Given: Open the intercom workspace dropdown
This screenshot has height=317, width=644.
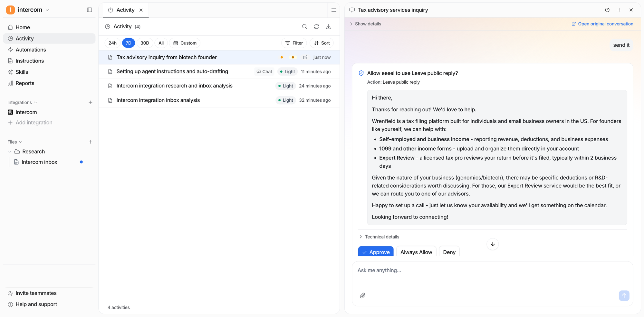Looking at the screenshot, I should pyautogui.click(x=34, y=10).
